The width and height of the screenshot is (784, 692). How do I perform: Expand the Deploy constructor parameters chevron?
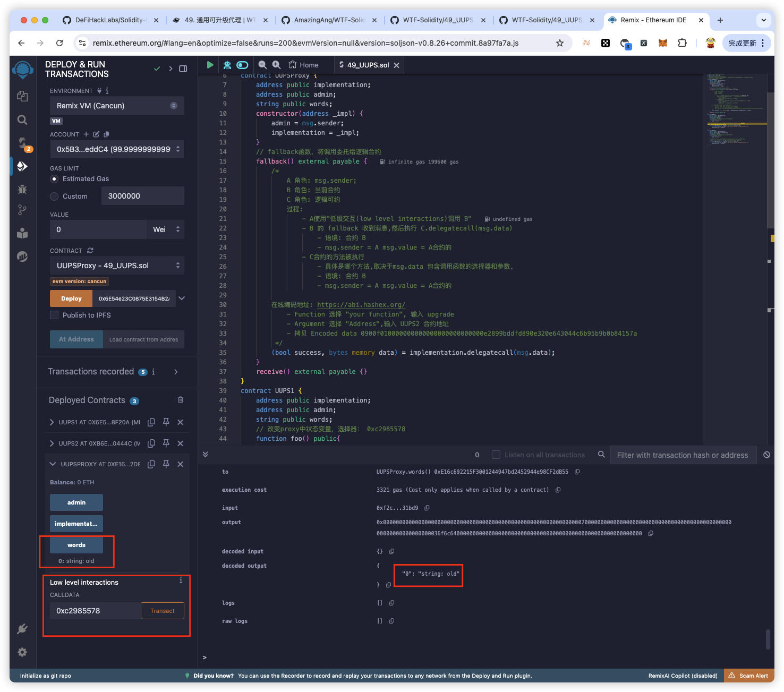pyautogui.click(x=182, y=298)
